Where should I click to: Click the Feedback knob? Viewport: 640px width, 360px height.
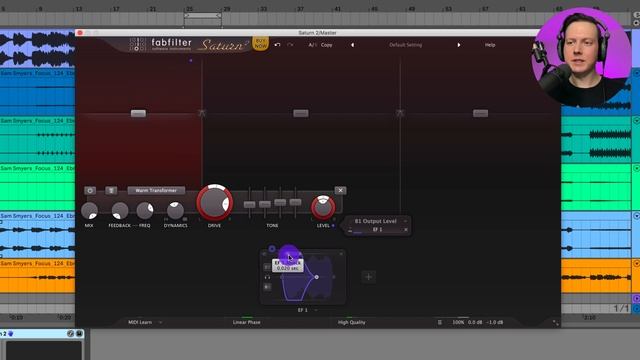pyautogui.click(x=120, y=211)
